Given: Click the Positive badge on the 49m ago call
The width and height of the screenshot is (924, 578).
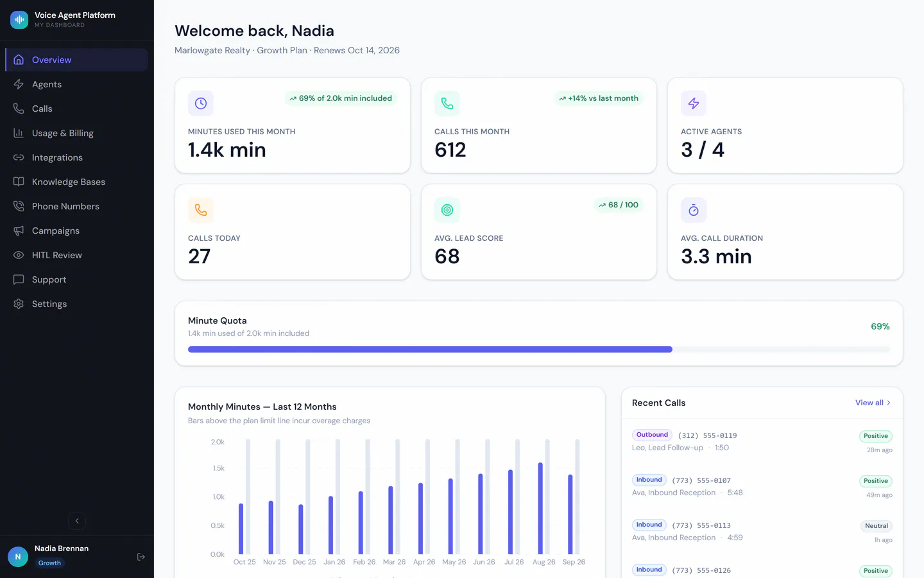Looking at the screenshot, I should coord(876,481).
